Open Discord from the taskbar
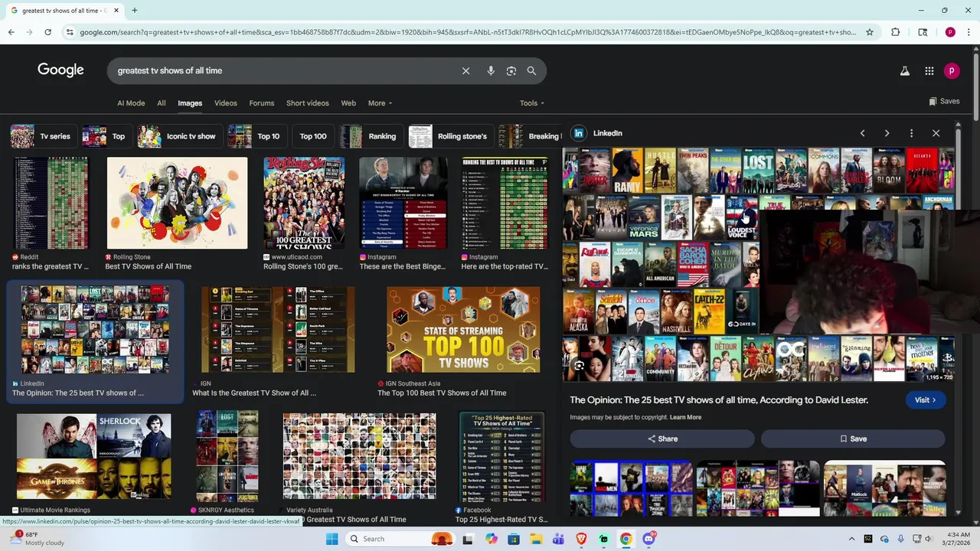 [x=649, y=539]
